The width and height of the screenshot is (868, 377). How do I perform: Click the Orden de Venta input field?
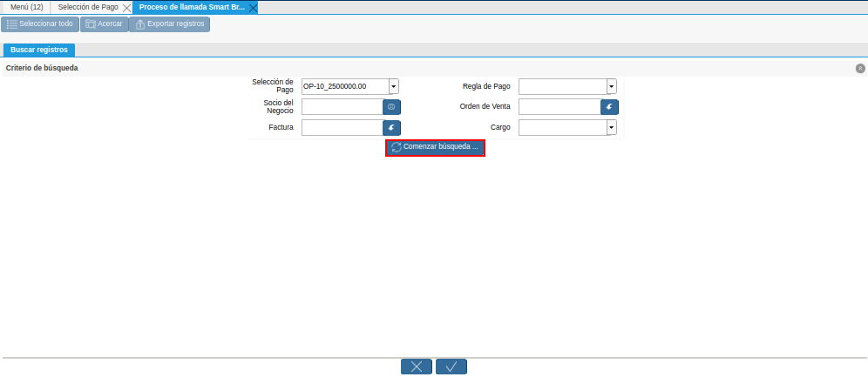coord(559,107)
